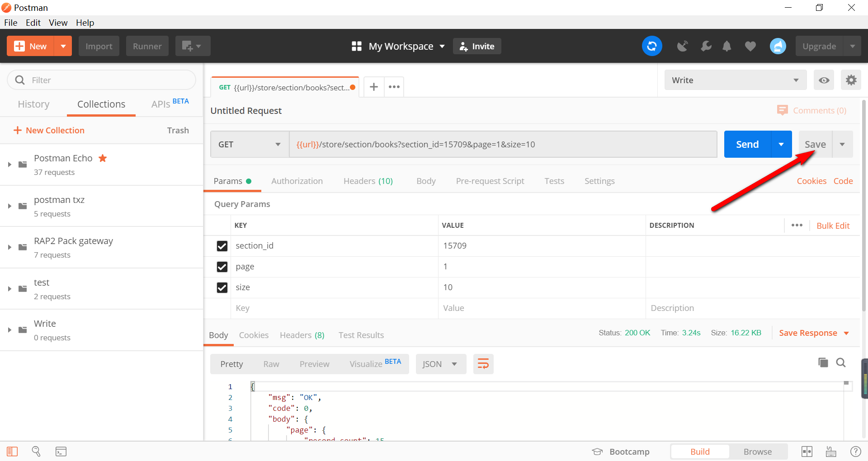Open the user avatar menu
Image resolution: width=868 pixels, height=461 pixels.
tap(778, 46)
